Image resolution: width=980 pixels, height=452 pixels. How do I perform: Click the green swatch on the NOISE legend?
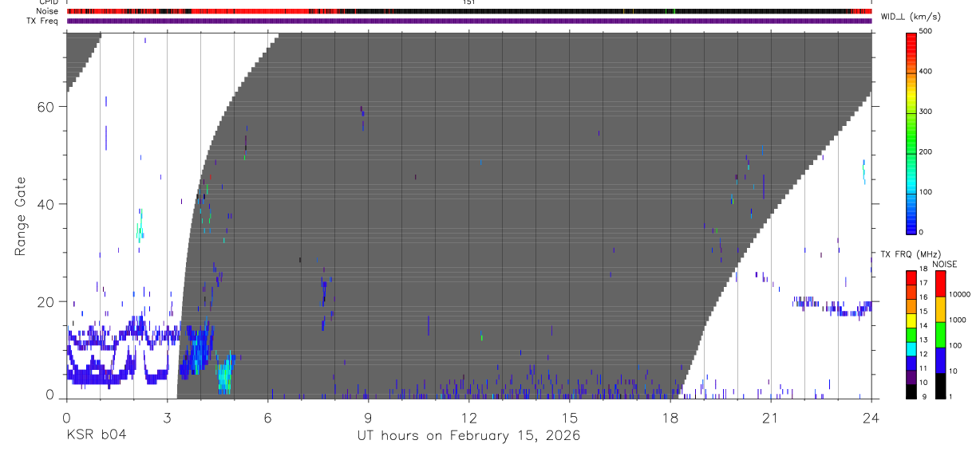(940, 335)
